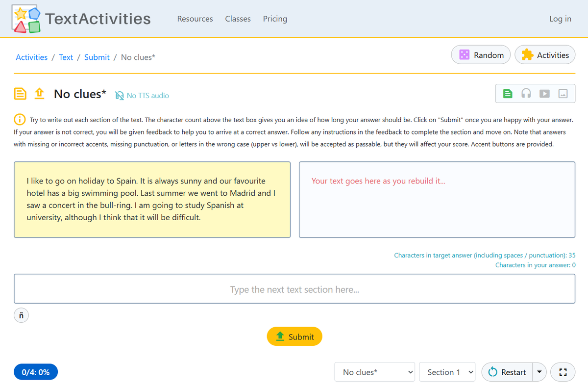Click the Random dice button
Screen dimensions: 588x388
tap(481, 55)
